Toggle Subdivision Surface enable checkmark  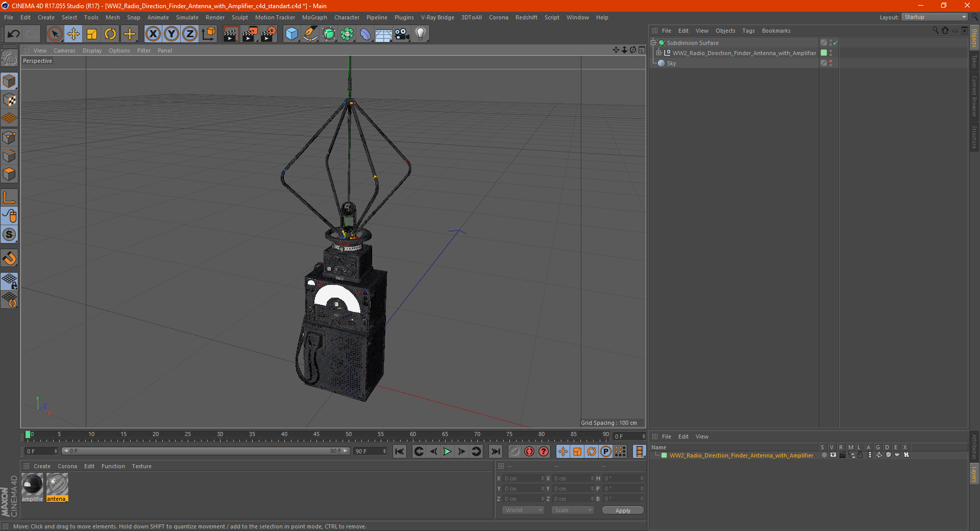click(836, 43)
